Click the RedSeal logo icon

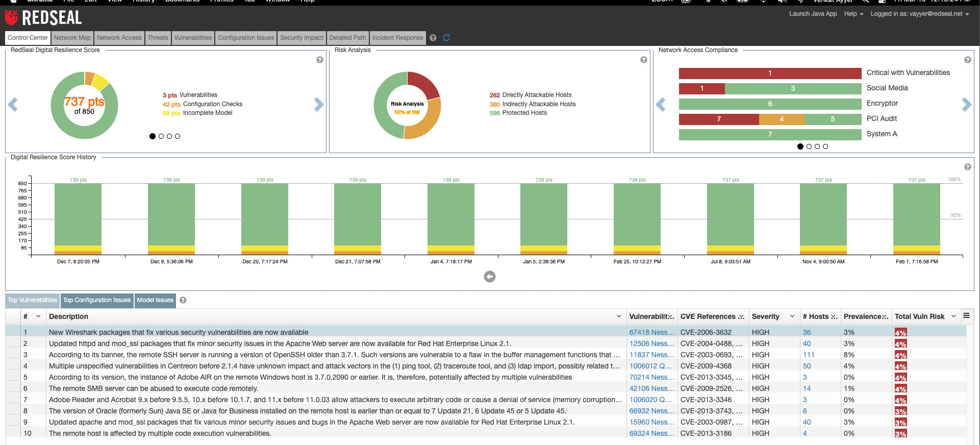click(11, 17)
